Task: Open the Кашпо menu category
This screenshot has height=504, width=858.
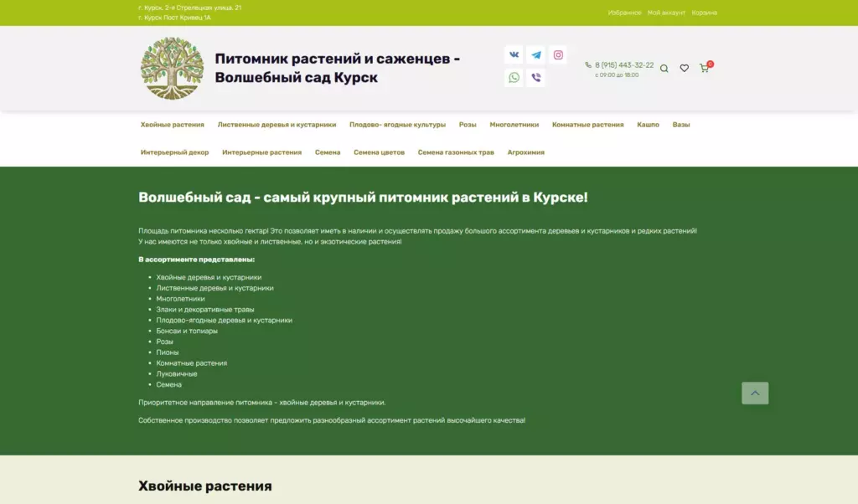Action: (648, 125)
